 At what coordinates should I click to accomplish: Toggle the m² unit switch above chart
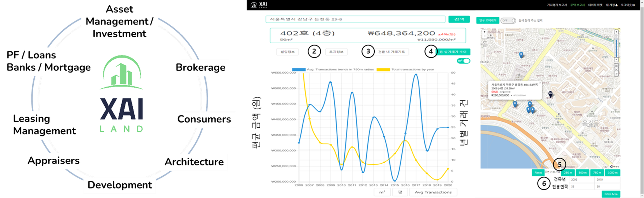463,61
